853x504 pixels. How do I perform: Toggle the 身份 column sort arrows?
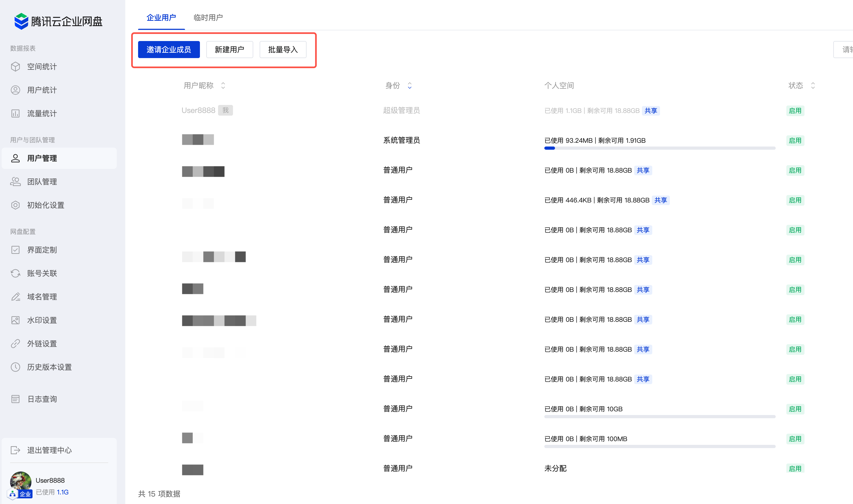click(409, 86)
